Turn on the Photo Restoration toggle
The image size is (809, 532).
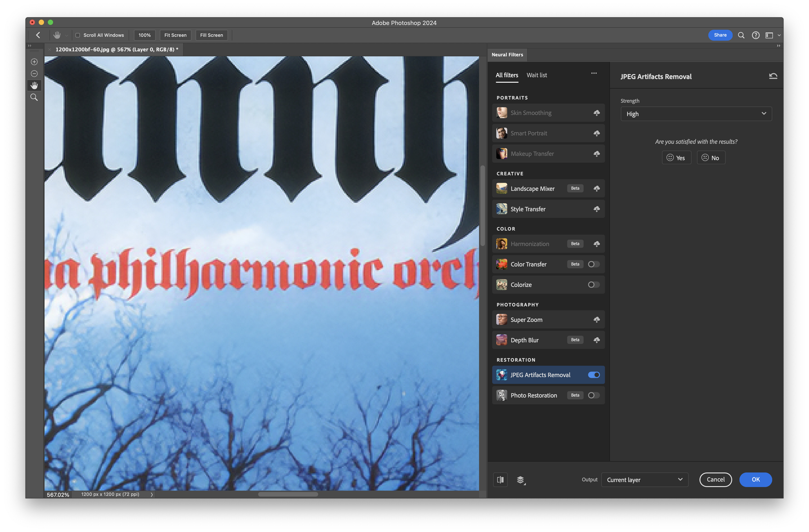[594, 395]
